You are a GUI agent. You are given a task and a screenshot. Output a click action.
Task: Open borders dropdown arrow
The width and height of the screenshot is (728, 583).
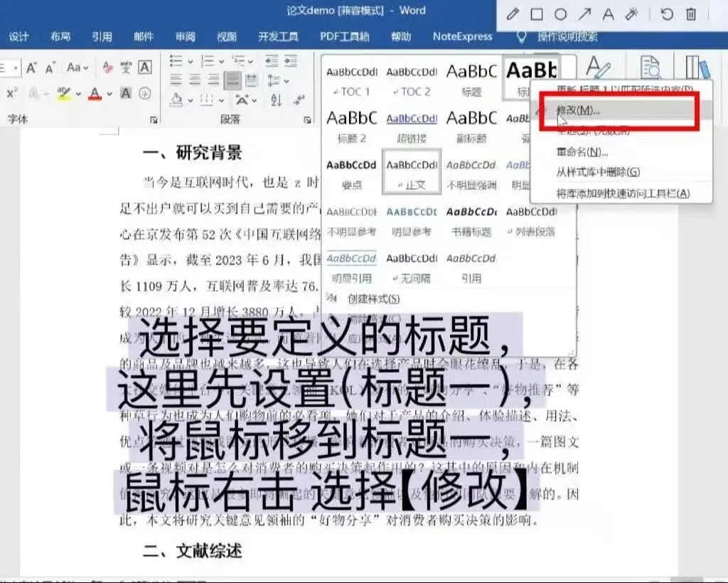point(221,100)
